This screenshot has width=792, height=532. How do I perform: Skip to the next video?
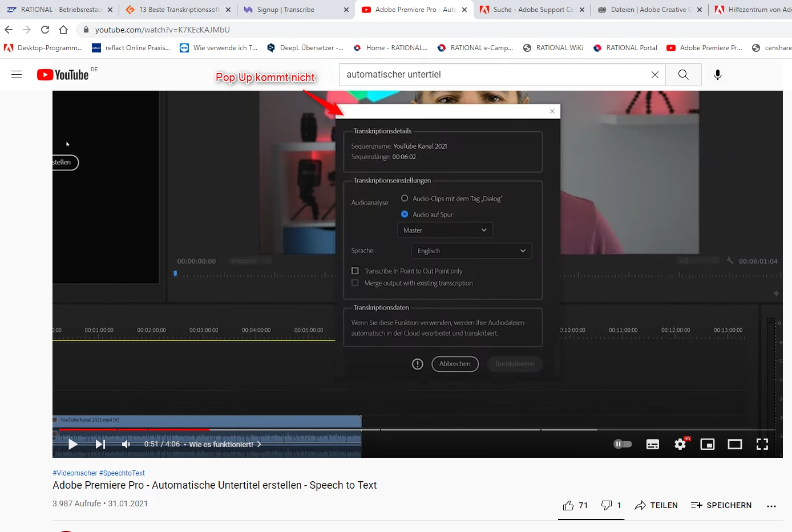[x=100, y=444]
